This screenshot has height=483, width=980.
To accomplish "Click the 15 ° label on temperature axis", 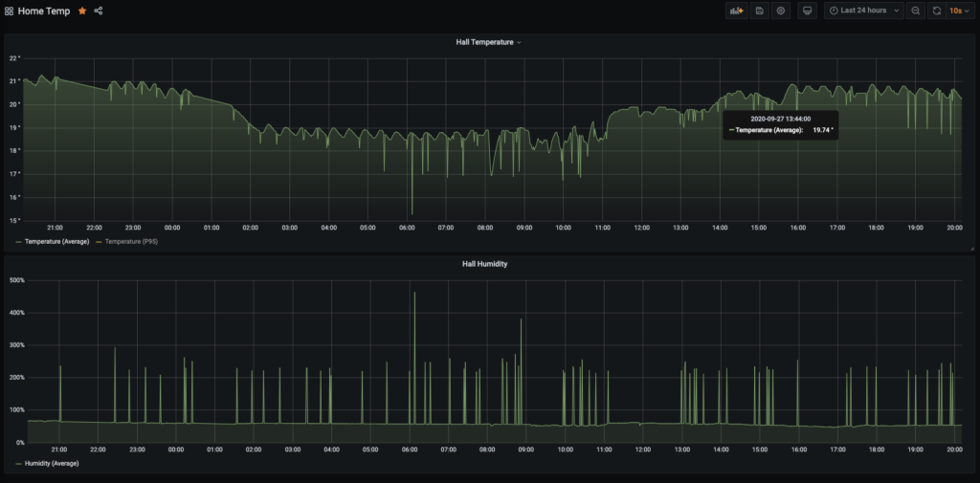I will click(14, 220).
